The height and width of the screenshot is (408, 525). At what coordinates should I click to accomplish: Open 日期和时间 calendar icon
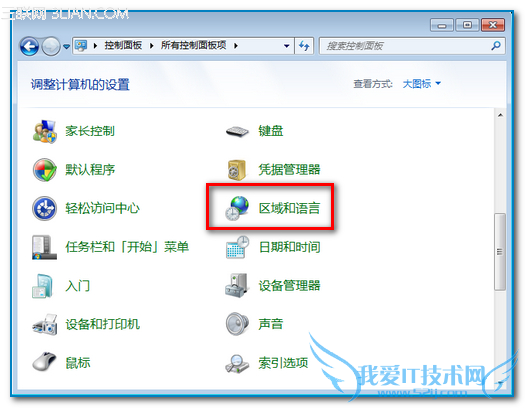(x=237, y=247)
